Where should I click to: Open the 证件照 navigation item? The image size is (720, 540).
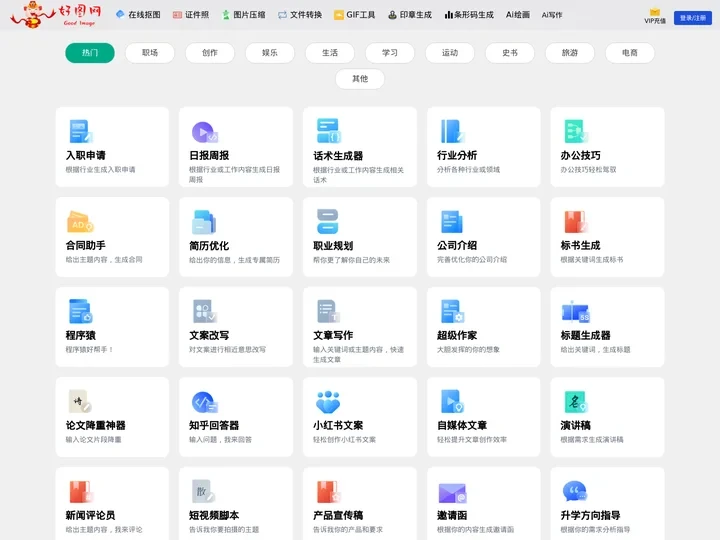191,15
